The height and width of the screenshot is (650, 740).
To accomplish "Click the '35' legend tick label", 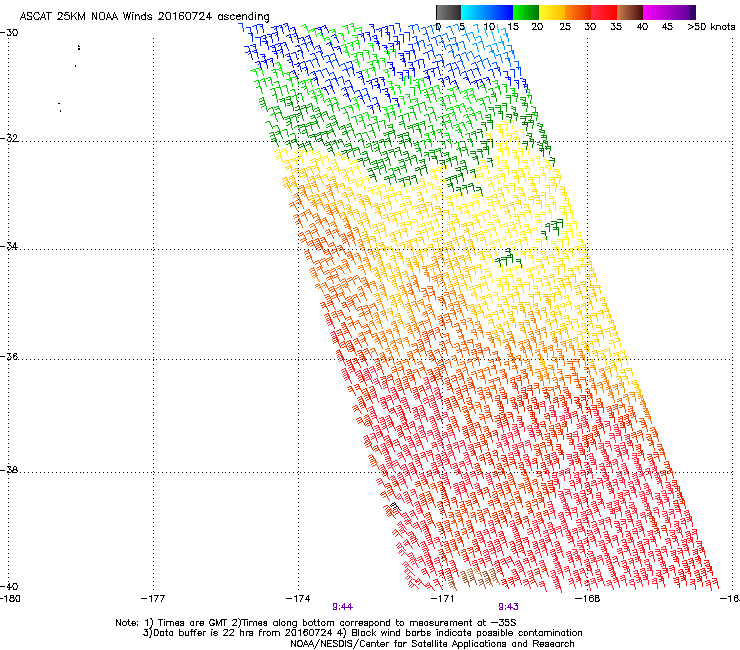I will click(616, 27).
